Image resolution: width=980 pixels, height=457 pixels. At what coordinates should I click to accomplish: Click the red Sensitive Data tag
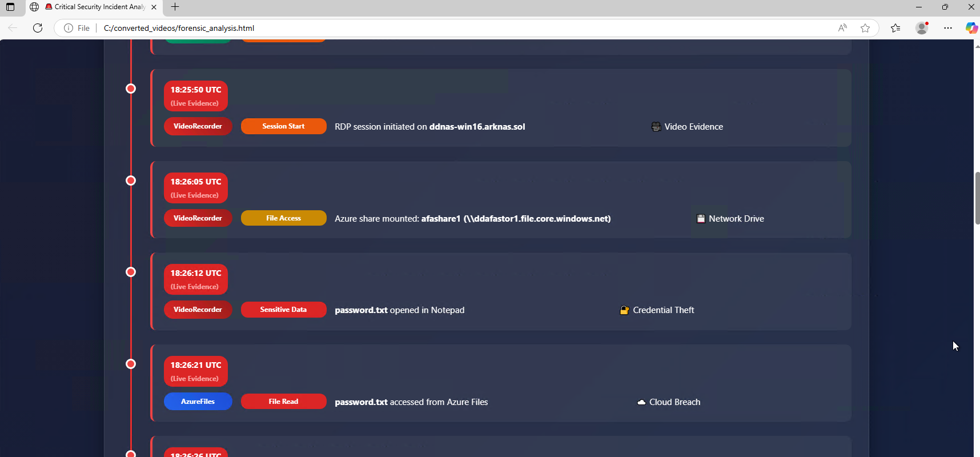[x=284, y=310]
